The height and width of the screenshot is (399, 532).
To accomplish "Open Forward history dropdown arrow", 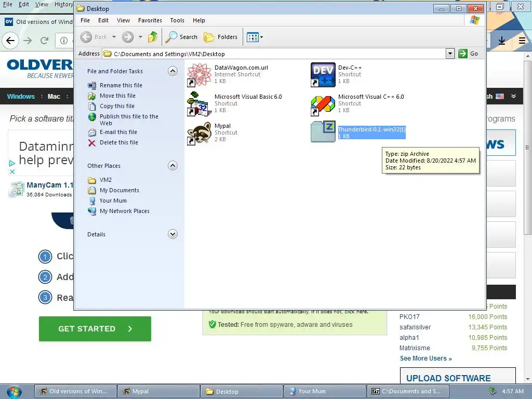I will pos(140,37).
